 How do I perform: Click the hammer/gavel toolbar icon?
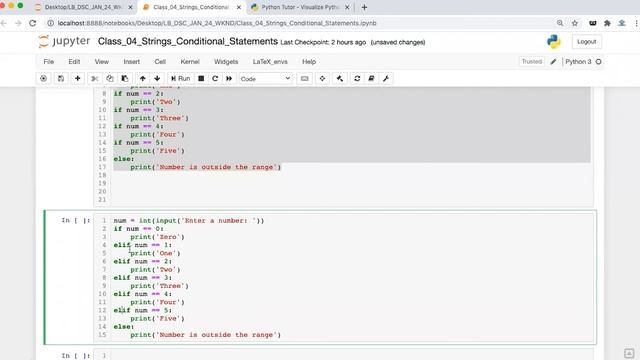click(340, 78)
